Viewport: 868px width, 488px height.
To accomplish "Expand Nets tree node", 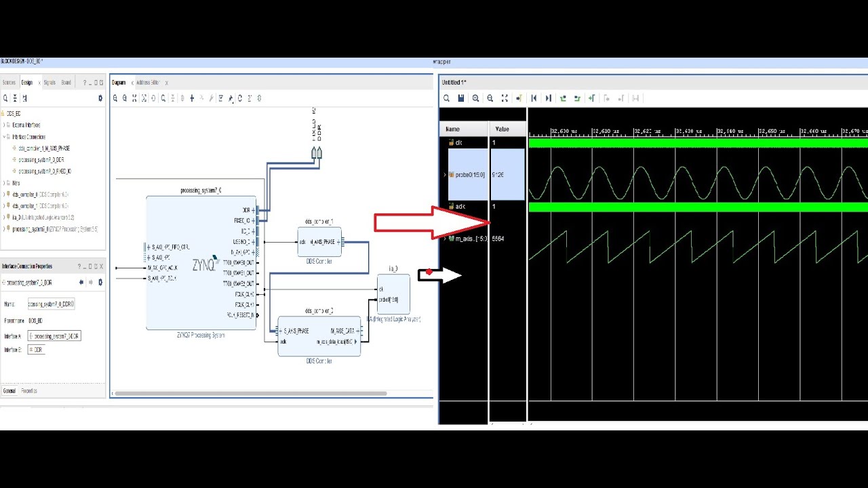I will click(5, 183).
